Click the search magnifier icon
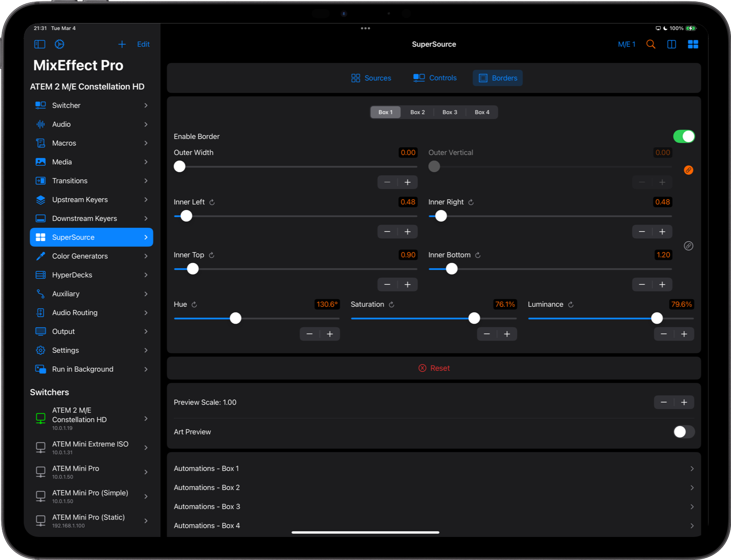The height and width of the screenshot is (560, 731). 651,44
